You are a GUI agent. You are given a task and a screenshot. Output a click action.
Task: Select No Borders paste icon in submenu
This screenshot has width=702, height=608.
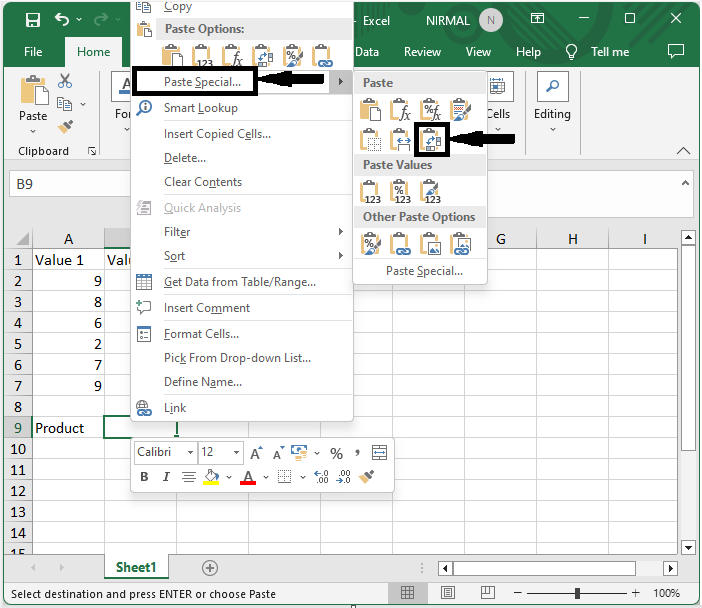click(370, 140)
